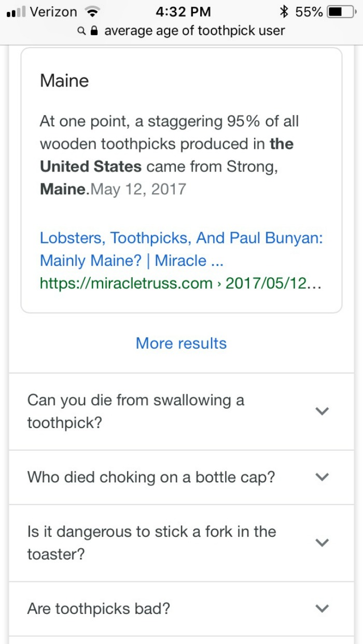Expand chevron next to 'Are toothpicks bad?'

pos(322,609)
